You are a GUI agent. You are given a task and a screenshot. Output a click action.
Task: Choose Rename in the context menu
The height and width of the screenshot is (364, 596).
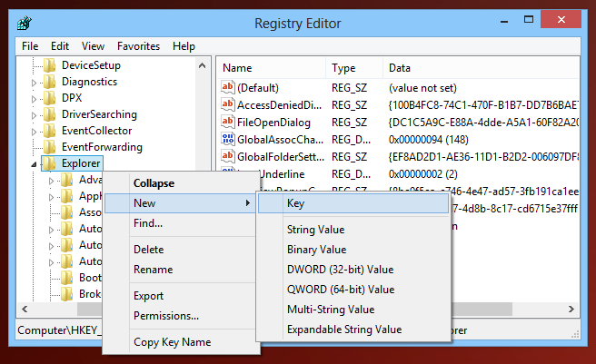(180, 270)
